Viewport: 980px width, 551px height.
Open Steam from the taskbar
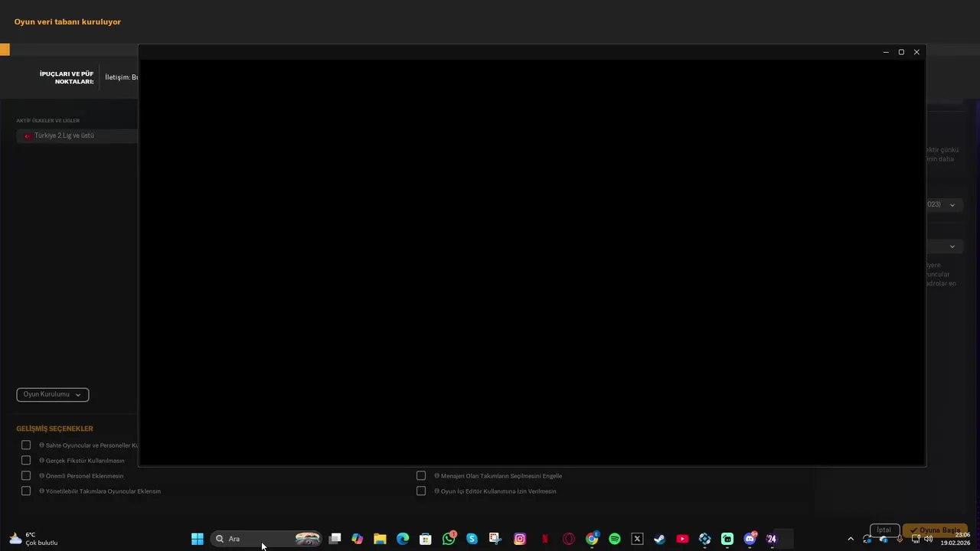point(659,539)
